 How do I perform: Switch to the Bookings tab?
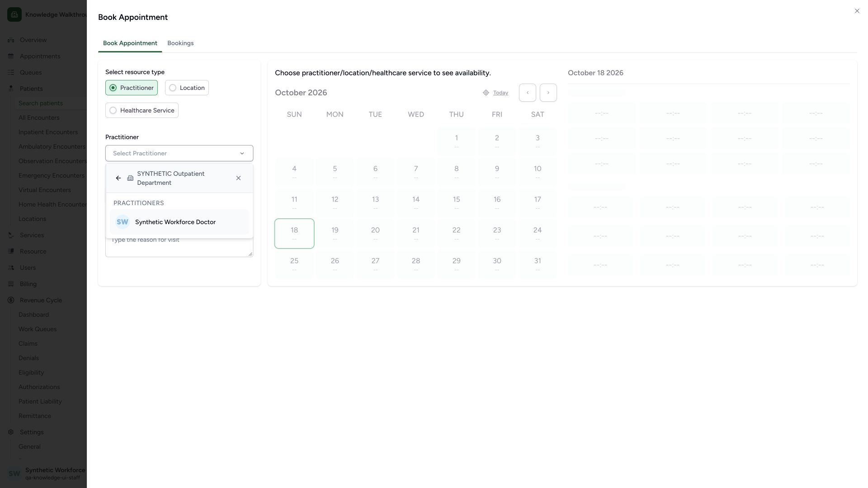coord(180,43)
